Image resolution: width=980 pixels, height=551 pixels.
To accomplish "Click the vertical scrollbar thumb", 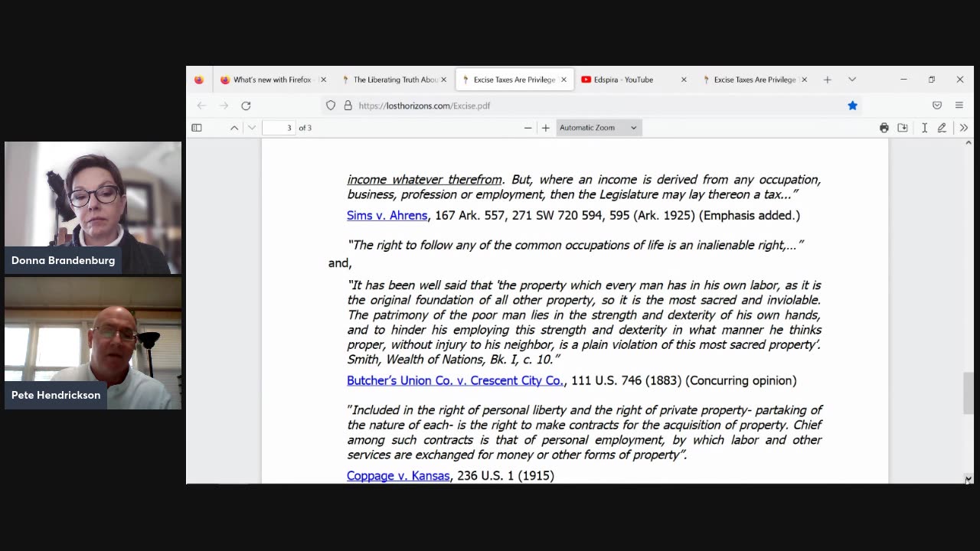I will [x=969, y=393].
